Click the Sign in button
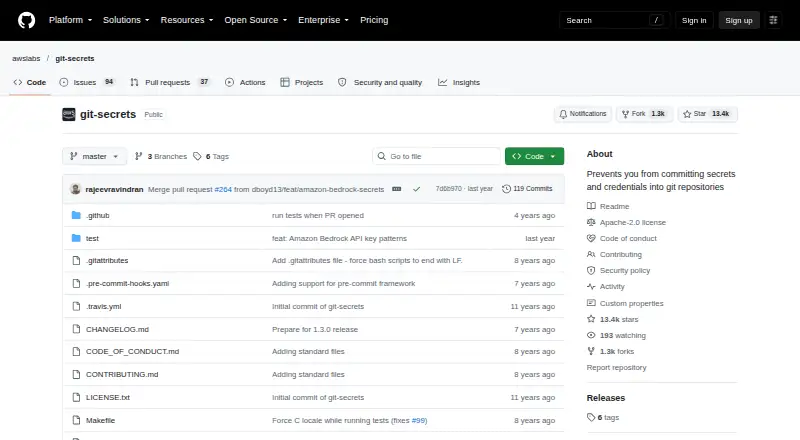Screen dimensions: 800x440 click(x=694, y=20)
